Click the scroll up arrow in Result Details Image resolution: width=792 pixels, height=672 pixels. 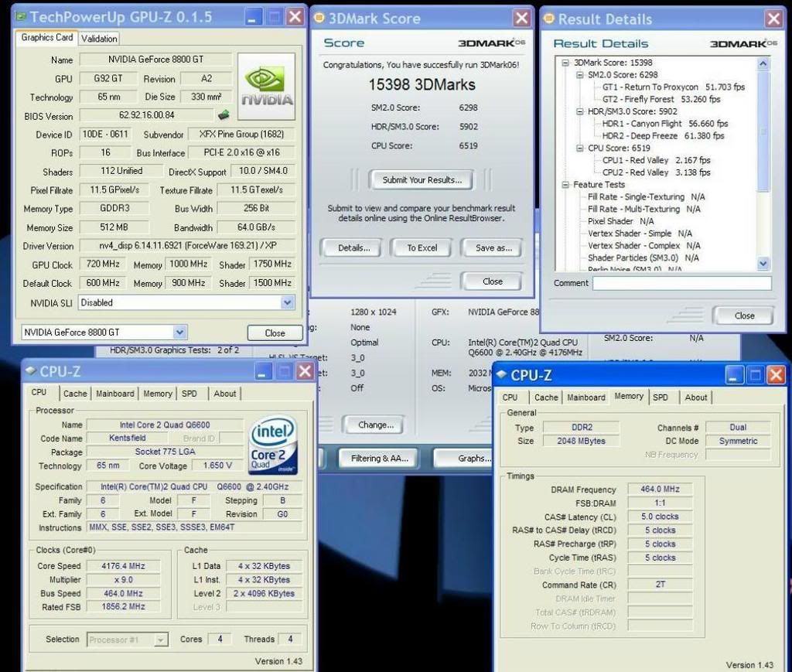point(763,63)
